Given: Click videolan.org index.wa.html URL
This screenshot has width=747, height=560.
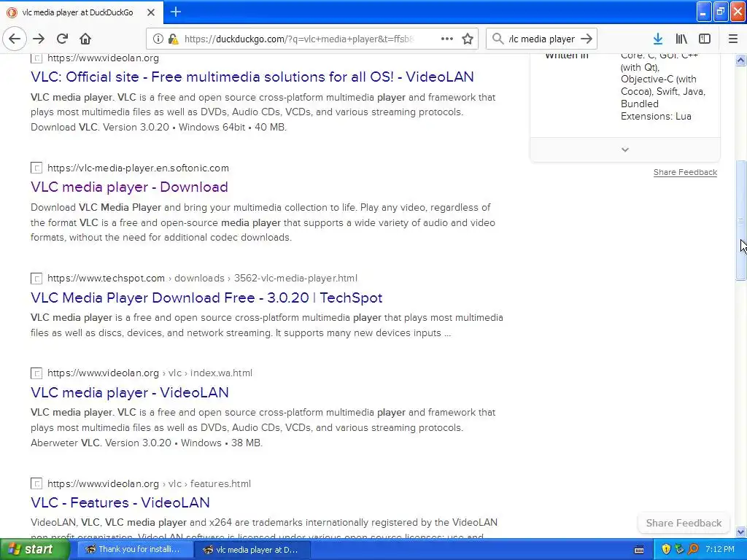Looking at the screenshot, I should coord(150,373).
